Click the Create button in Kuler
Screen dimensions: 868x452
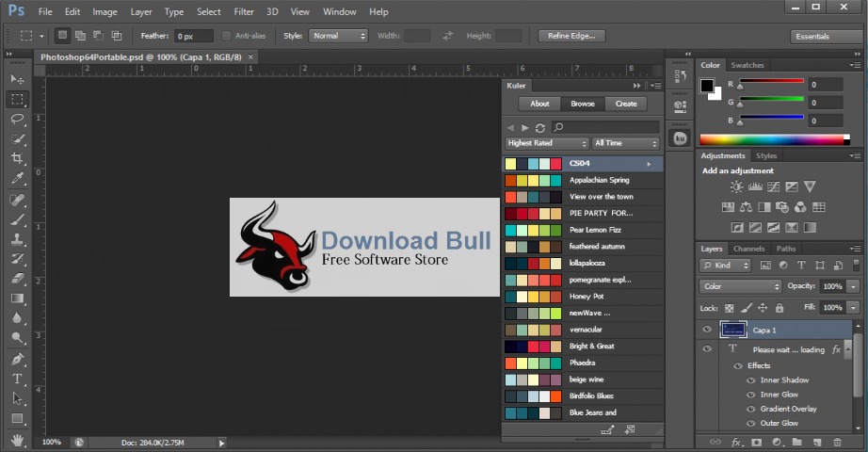click(x=626, y=104)
